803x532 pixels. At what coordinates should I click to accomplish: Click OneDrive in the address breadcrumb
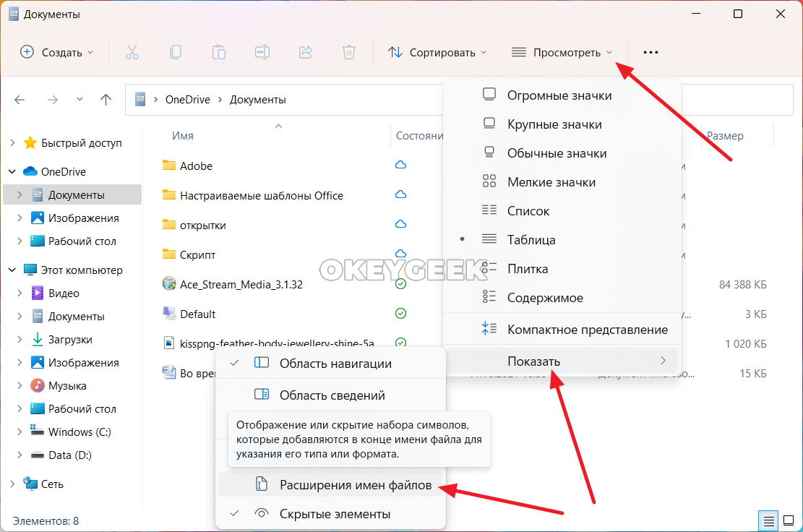[187, 99]
